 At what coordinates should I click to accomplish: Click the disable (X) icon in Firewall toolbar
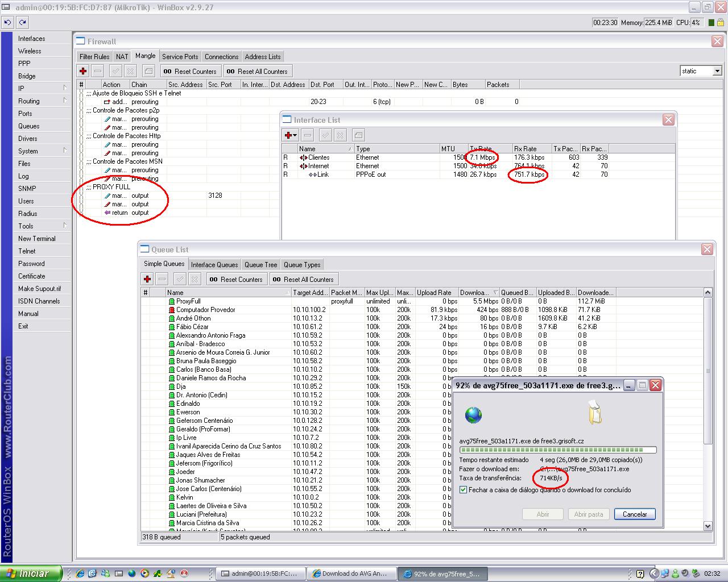coord(130,71)
